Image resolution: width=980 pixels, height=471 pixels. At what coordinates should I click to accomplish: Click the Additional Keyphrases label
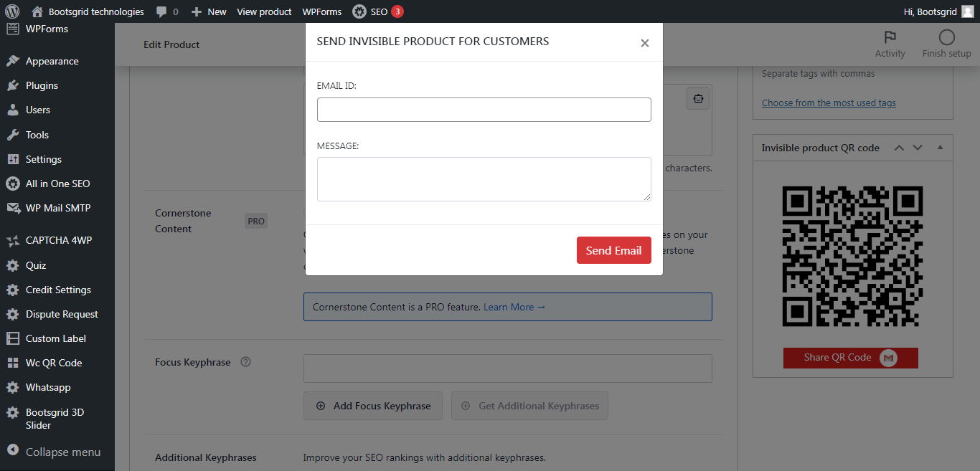point(206,457)
